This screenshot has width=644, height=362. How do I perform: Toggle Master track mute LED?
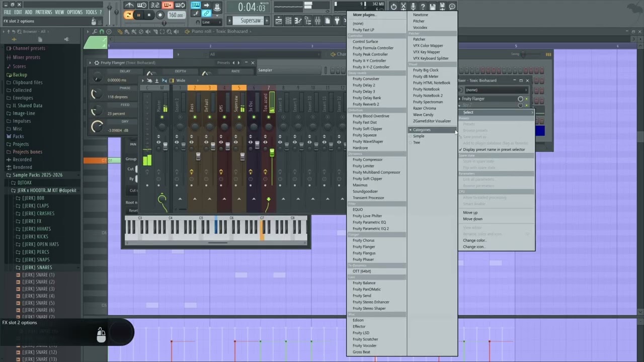coord(162,118)
